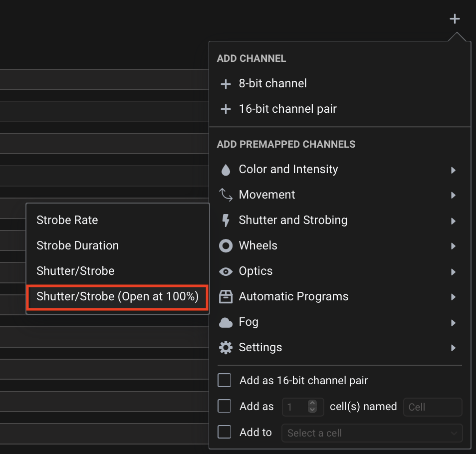
Task: Choose Strobe Rate from the submenu
Action: coord(67,220)
